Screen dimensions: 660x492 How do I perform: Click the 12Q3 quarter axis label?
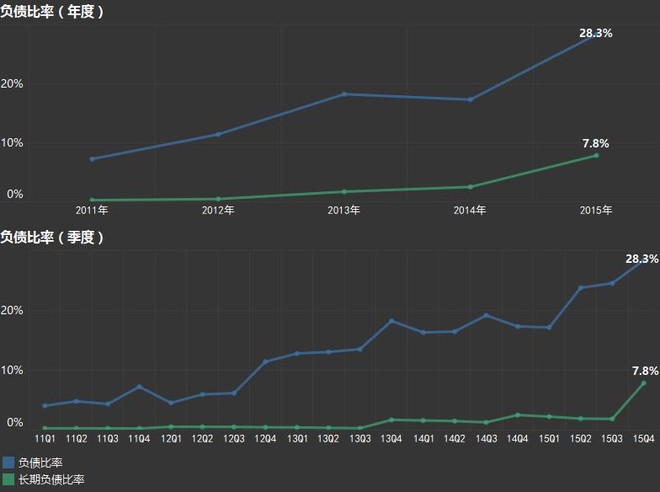tap(234, 439)
